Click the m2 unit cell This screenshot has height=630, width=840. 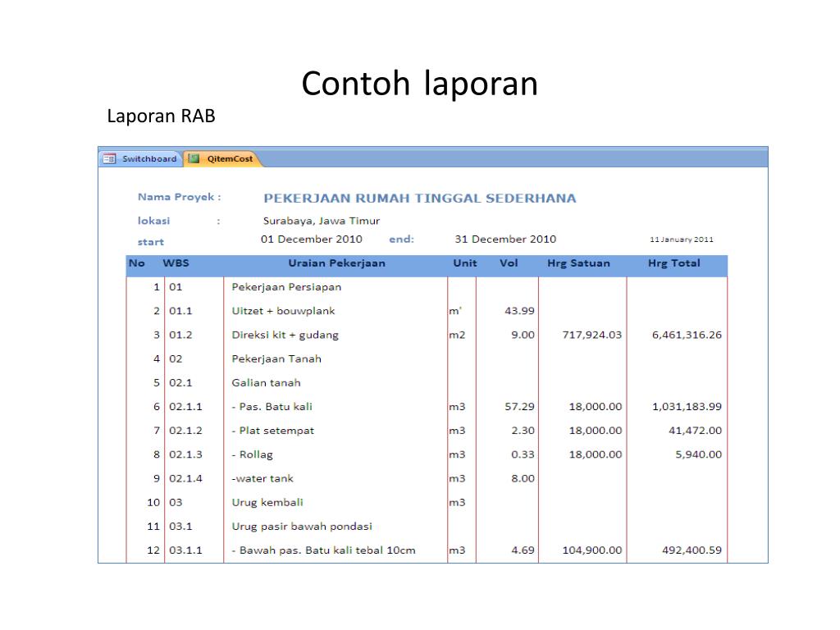point(457,335)
